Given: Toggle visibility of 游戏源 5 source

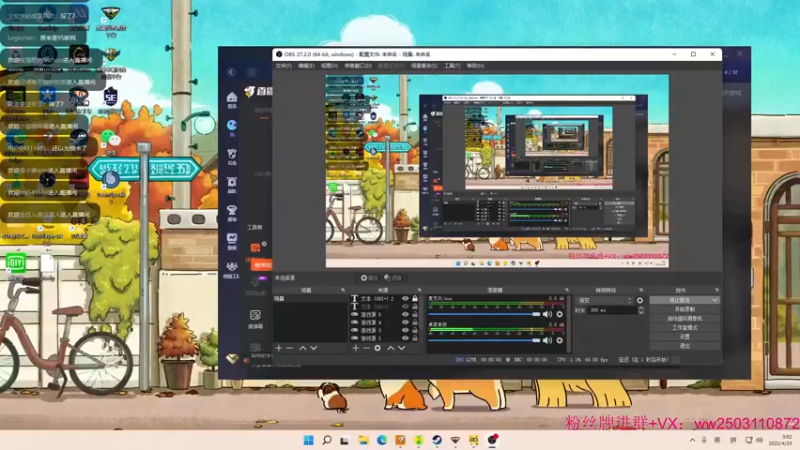Looking at the screenshot, I should tap(405, 314).
